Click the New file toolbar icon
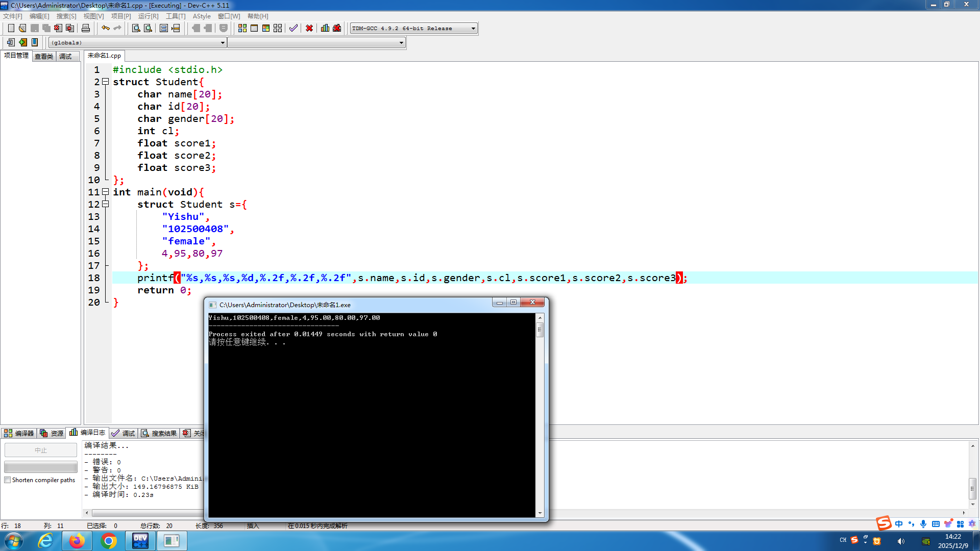 point(11,28)
